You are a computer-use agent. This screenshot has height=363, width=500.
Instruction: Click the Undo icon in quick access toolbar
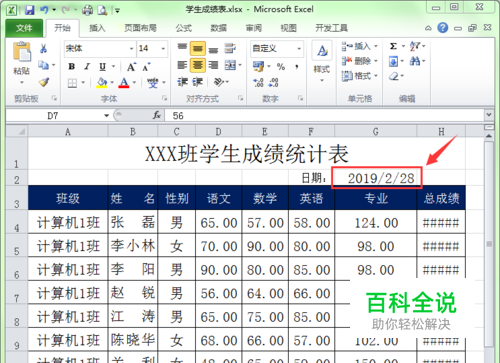(44, 10)
